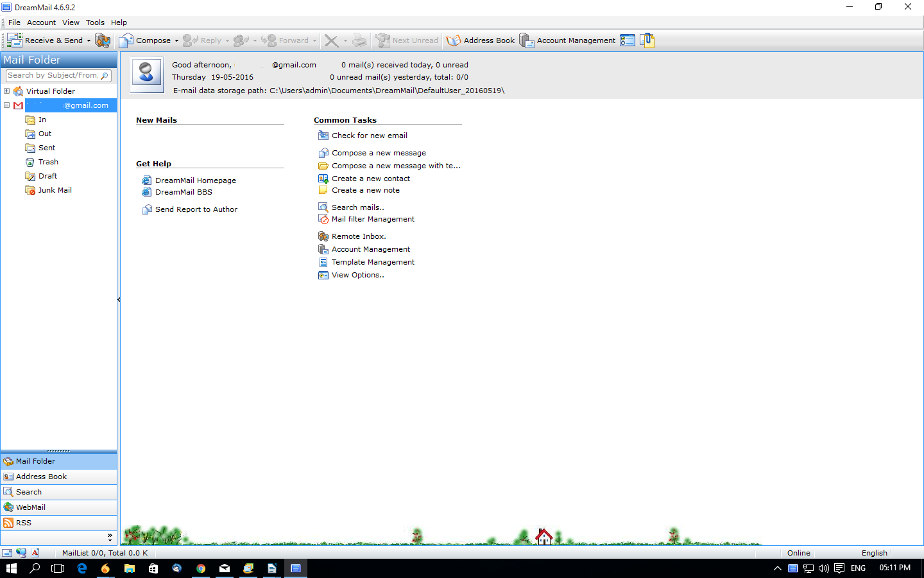Image resolution: width=924 pixels, height=578 pixels.
Task: Open the Reply dropdown arrow
Action: pos(227,40)
